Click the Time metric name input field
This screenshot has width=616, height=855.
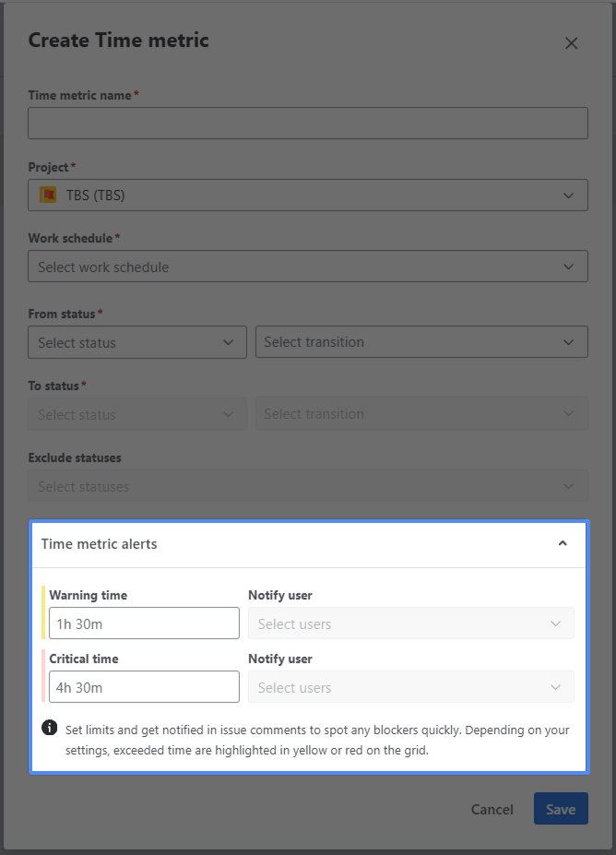click(307, 123)
